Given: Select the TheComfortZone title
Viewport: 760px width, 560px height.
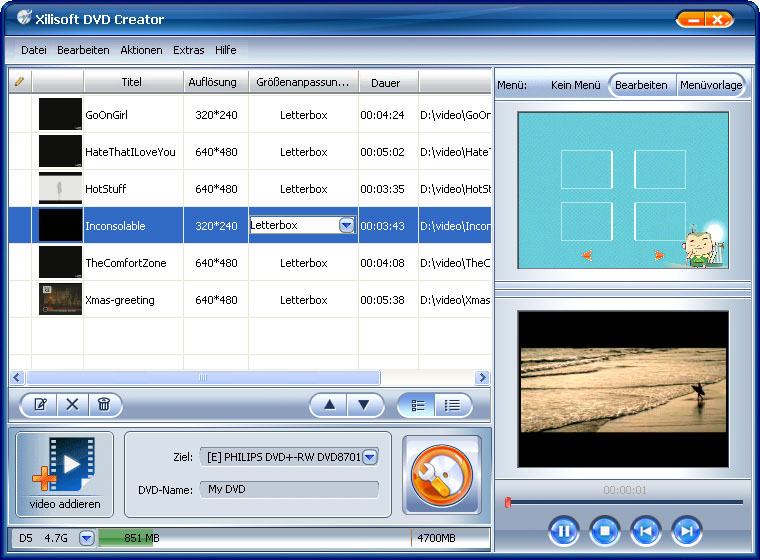Looking at the screenshot, I should [126, 263].
